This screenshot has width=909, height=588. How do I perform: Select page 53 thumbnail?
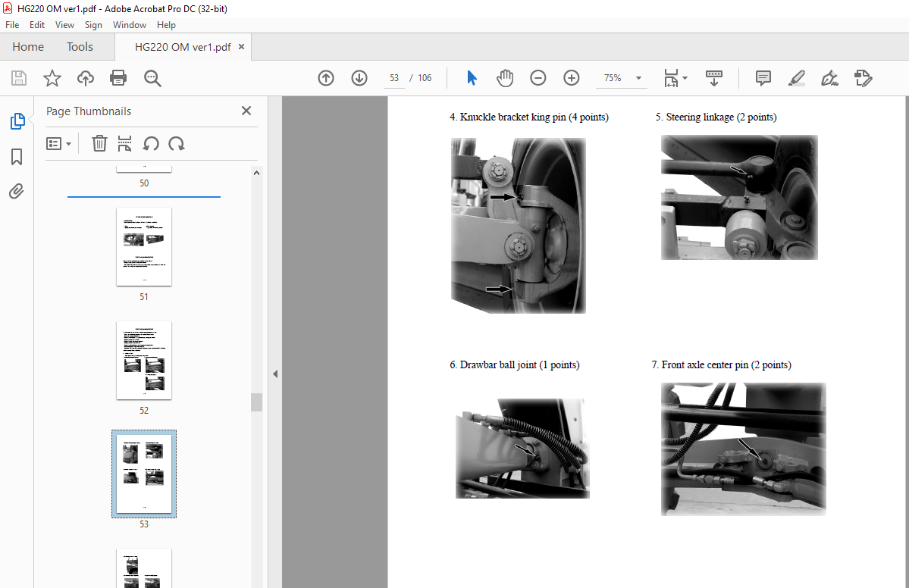coord(144,474)
